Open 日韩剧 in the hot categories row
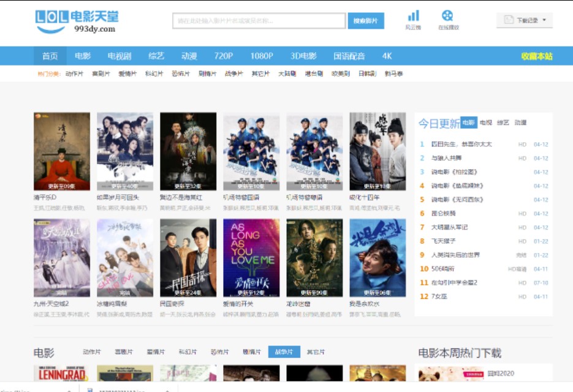Viewport: 573px width, 392px height. 367,73
